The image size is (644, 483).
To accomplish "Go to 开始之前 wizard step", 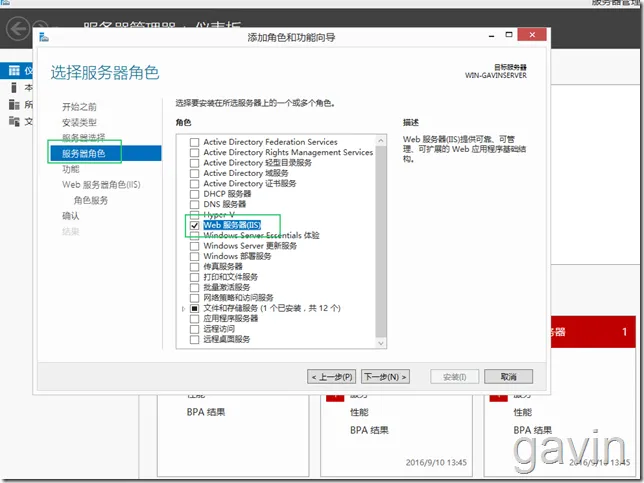I will (x=79, y=107).
